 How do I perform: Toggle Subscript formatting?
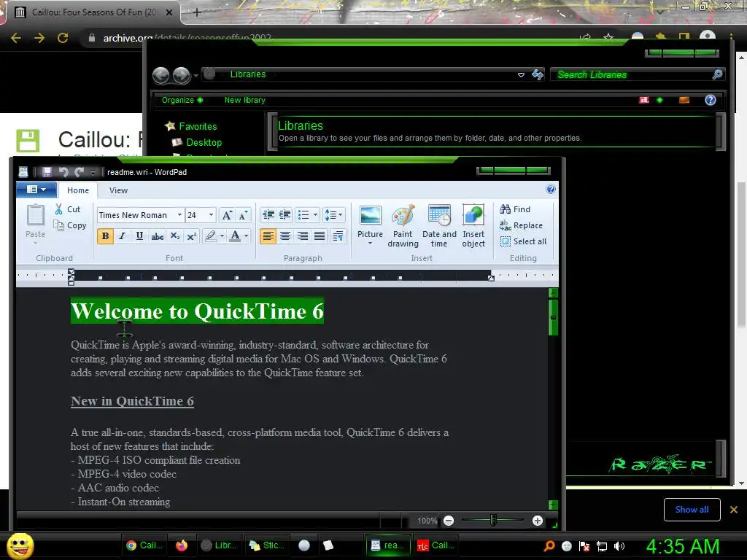coord(175,236)
